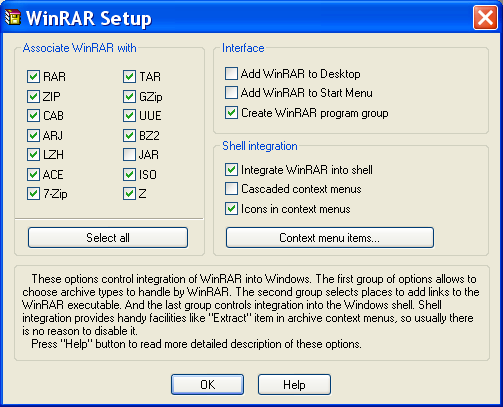Click the Select all button
The height and width of the screenshot is (407, 503).
108,238
